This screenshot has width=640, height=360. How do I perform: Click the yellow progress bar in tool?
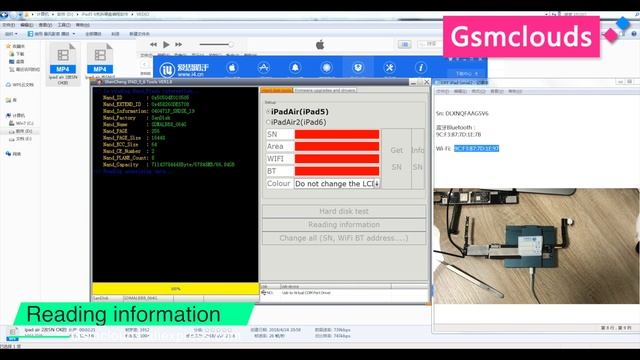coord(176,289)
